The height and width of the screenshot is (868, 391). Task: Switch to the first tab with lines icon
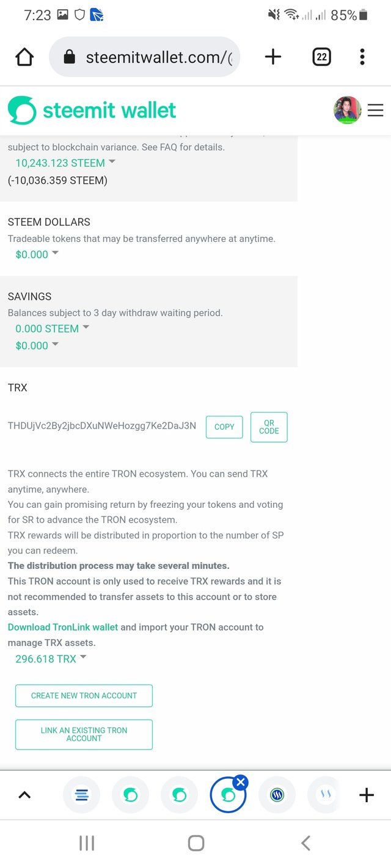[82, 795]
